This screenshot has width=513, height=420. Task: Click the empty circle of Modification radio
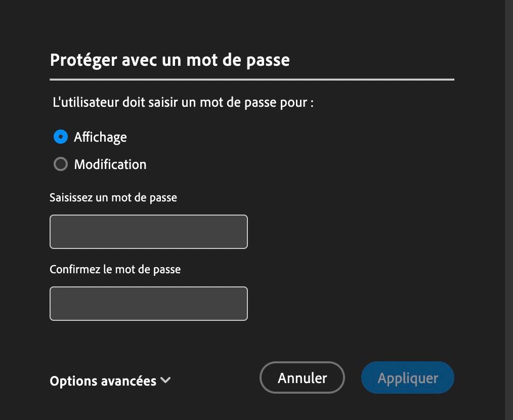[61, 164]
